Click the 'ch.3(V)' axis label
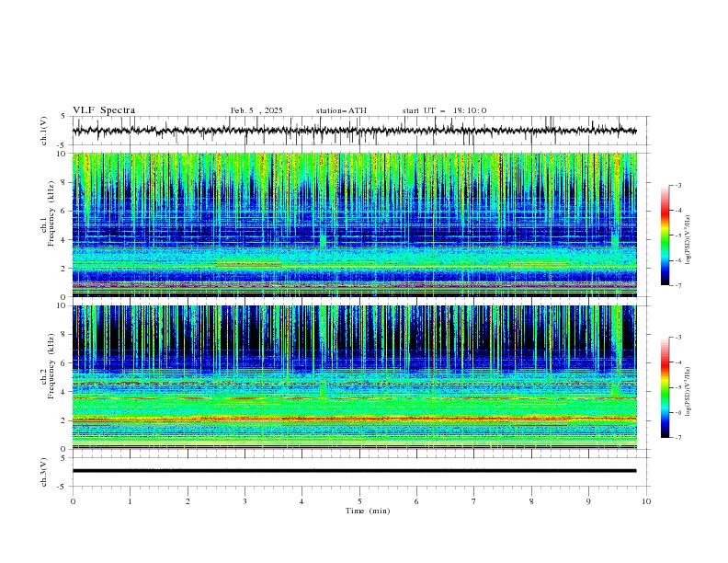Screen dimensions: 728x563 point(44,472)
